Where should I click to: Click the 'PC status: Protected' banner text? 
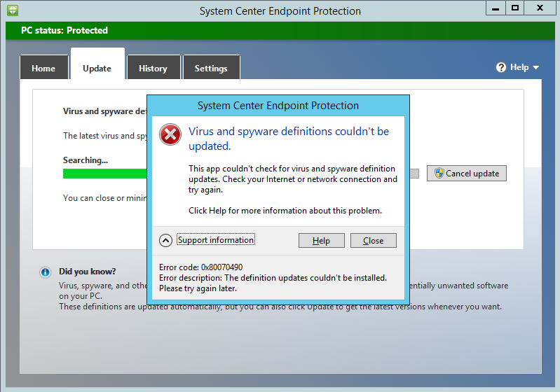(x=64, y=30)
